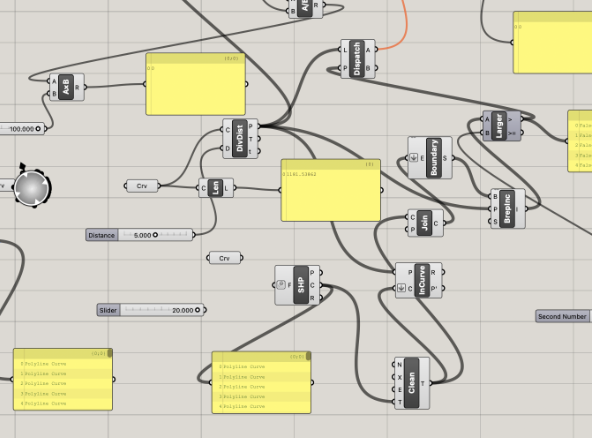The height and width of the screenshot is (438, 592).
Task: Click the Larger input A grip
Action: [482, 119]
